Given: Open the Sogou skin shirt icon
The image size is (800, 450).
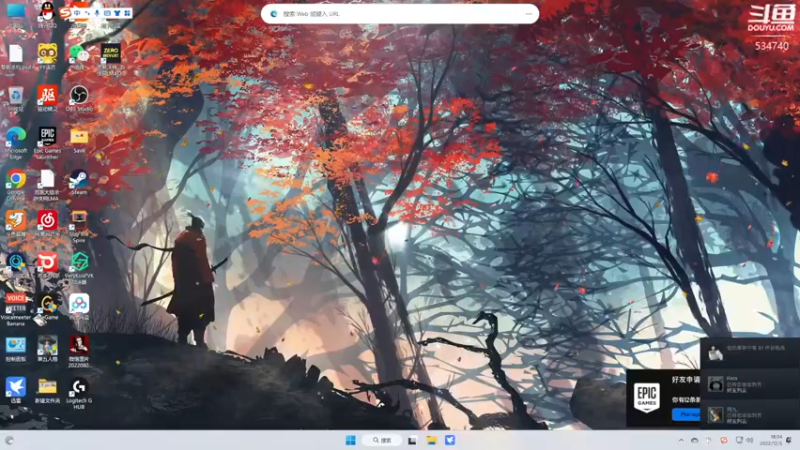Looking at the screenshot, I should click(x=117, y=13).
